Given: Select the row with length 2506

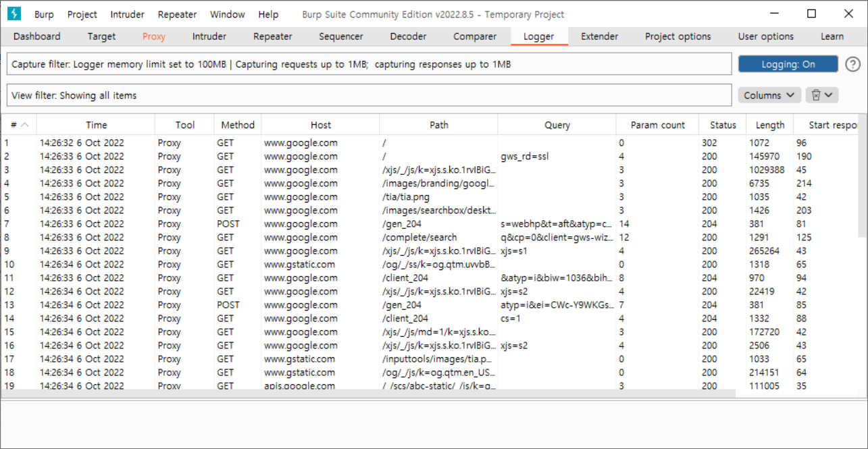Looking at the screenshot, I should point(430,345).
